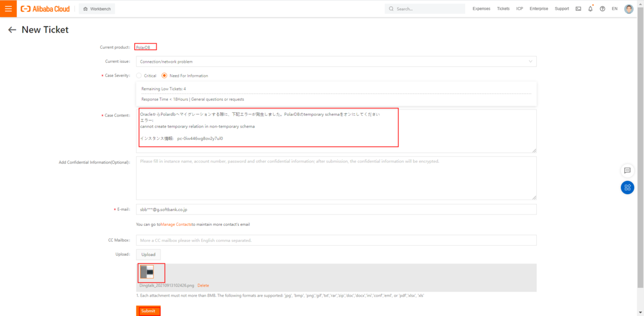The width and height of the screenshot is (644, 316).
Task: Open the help question mark icon
Action: tap(602, 9)
